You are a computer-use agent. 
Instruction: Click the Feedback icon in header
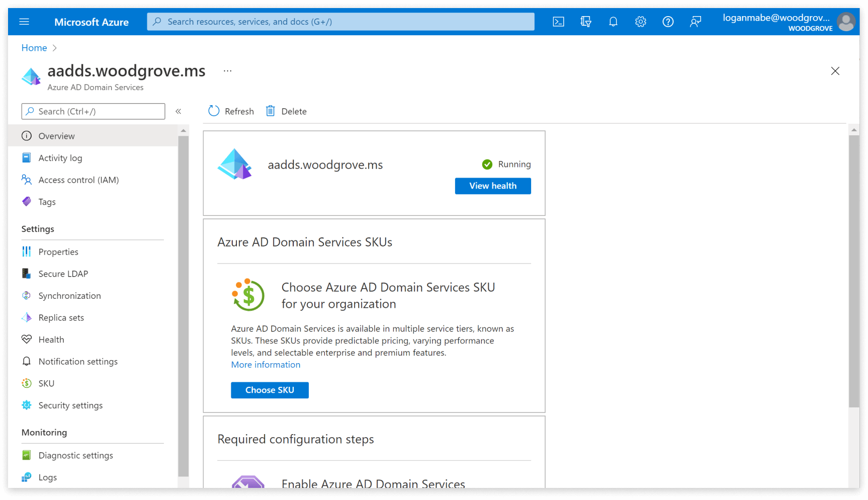coord(696,22)
